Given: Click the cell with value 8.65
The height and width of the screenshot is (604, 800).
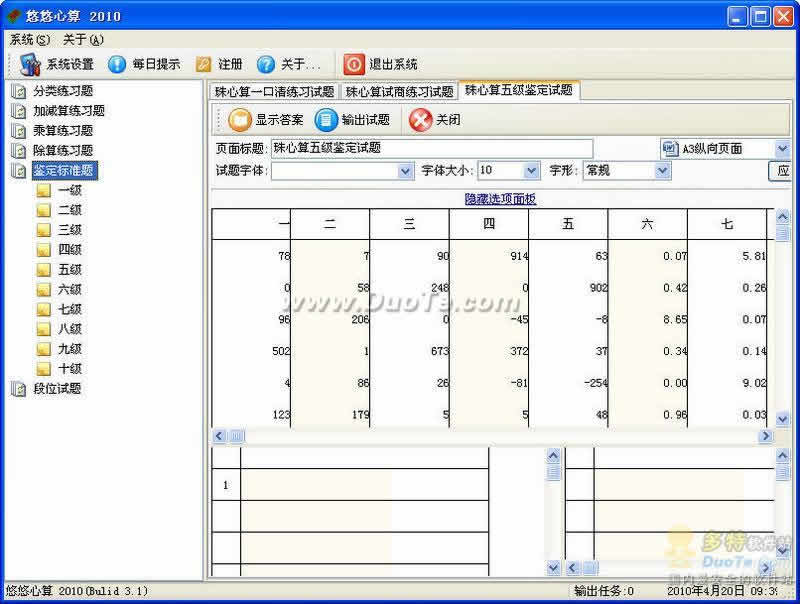Looking at the screenshot, I should click(648, 320).
